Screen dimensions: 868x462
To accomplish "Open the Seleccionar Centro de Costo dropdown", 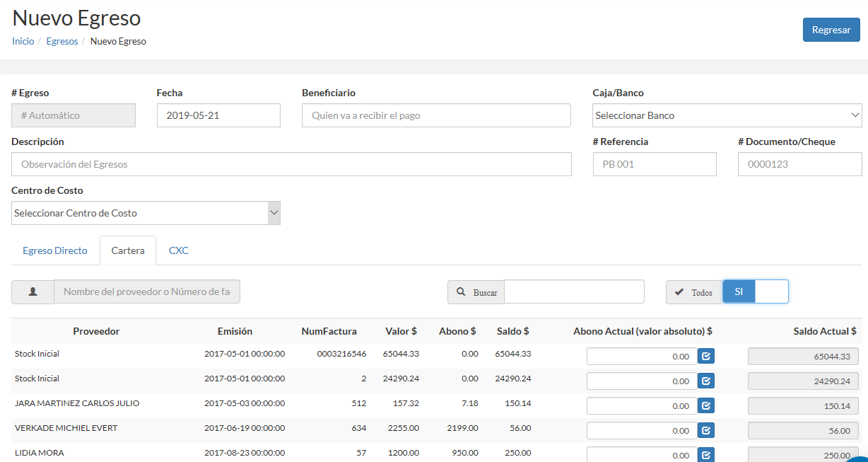I will pyautogui.click(x=146, y=213).
